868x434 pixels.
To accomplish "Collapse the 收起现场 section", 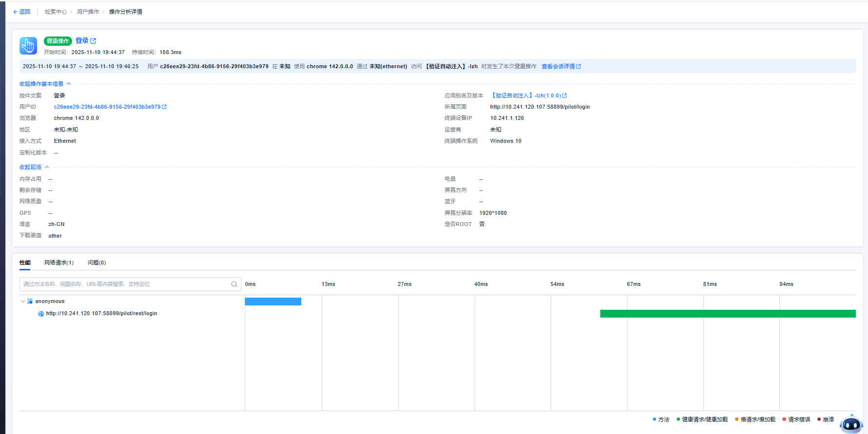I will 34,167.
